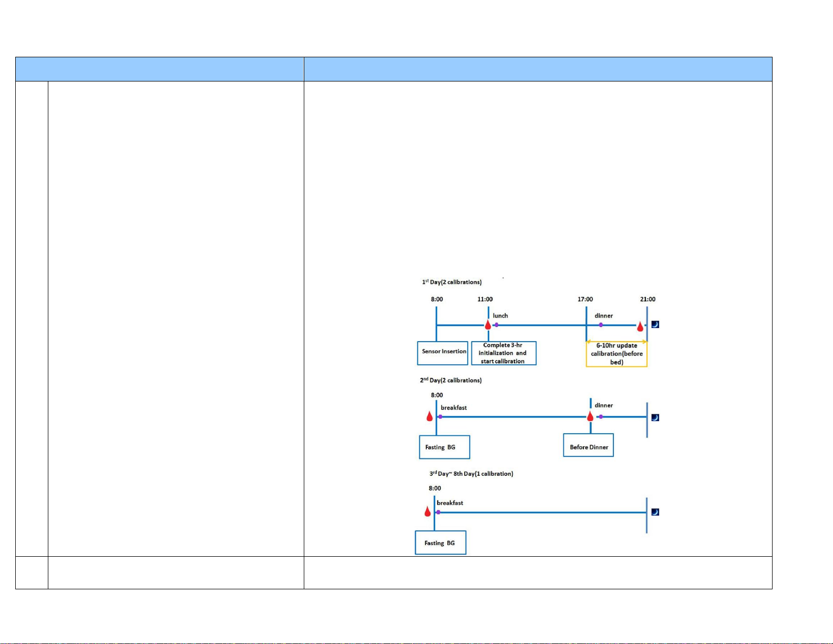Click the "3rd Day~ 8th Day(1 calibration)" heading
833x644 pixels.
coord(471,474)
